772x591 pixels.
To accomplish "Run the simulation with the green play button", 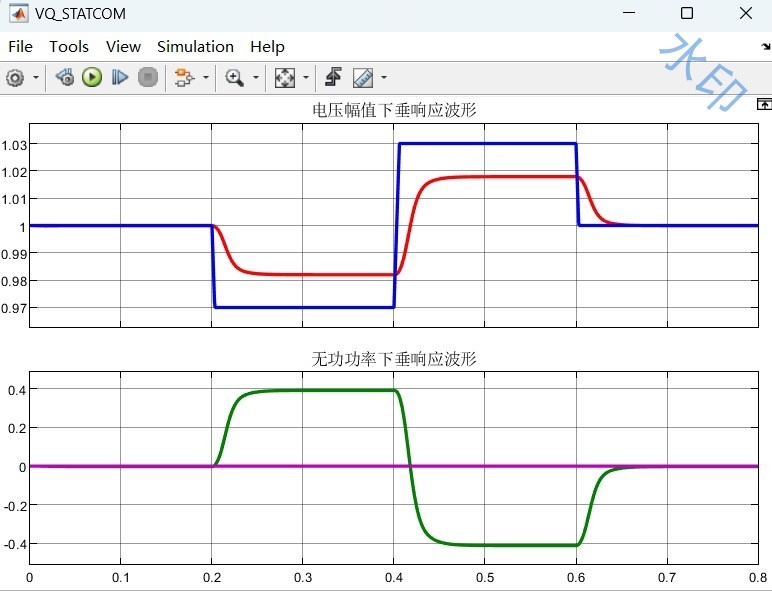I will [x=92, y=77].
